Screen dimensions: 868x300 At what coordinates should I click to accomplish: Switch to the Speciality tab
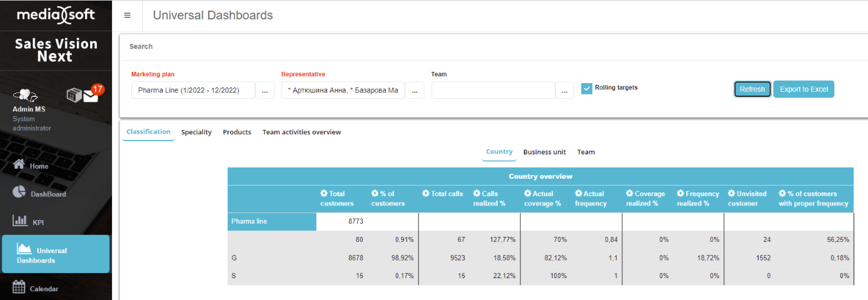coord(196,132)
